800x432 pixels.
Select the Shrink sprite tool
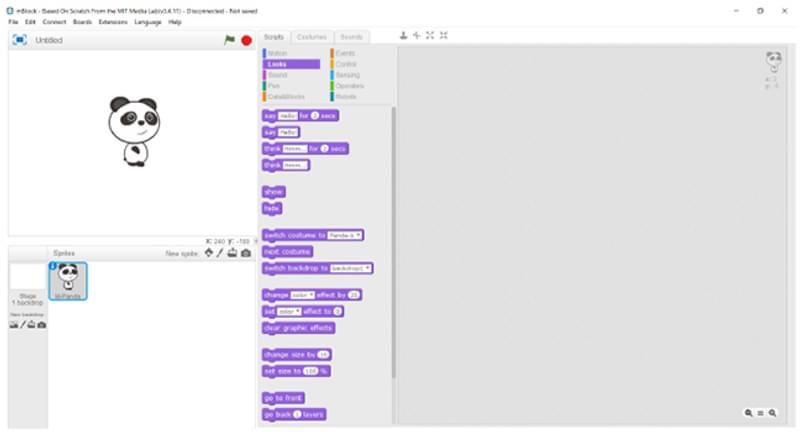pos(443,35)
